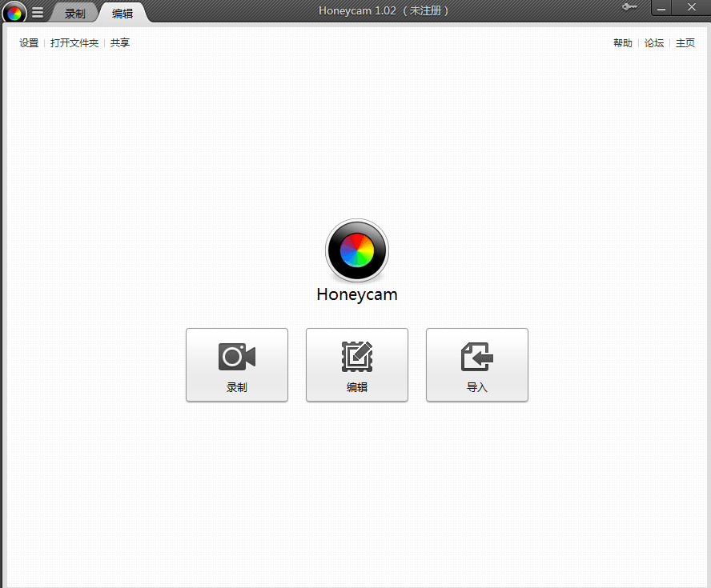The image size is (711, 588).
Task: Click the large Honeycam lens logo
Action: coord(356,251)
